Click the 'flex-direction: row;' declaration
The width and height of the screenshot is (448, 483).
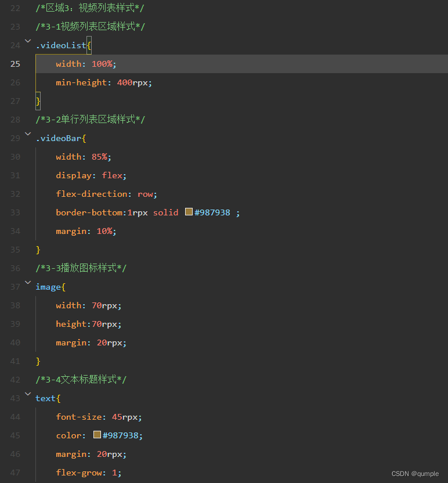click(106, 194)
